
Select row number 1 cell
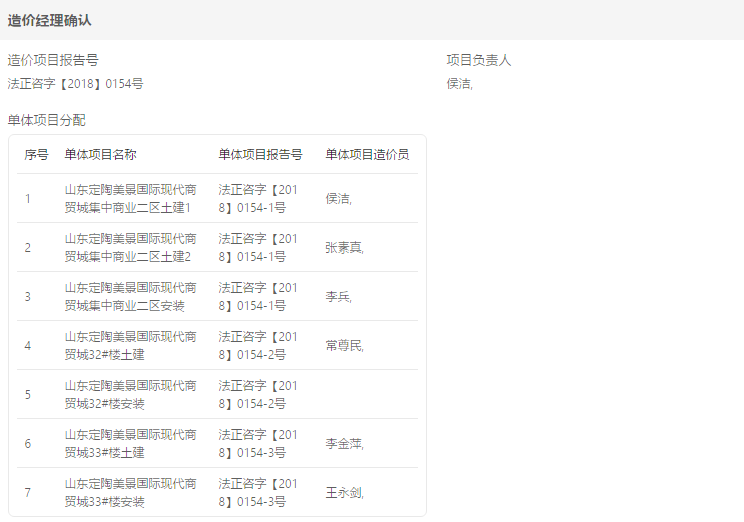tap(28, 199)
